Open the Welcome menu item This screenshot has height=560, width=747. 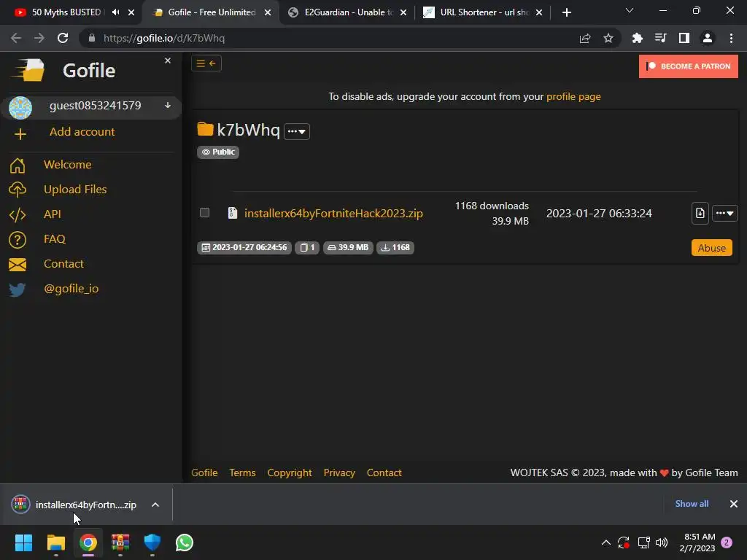(x=68, y=164)
